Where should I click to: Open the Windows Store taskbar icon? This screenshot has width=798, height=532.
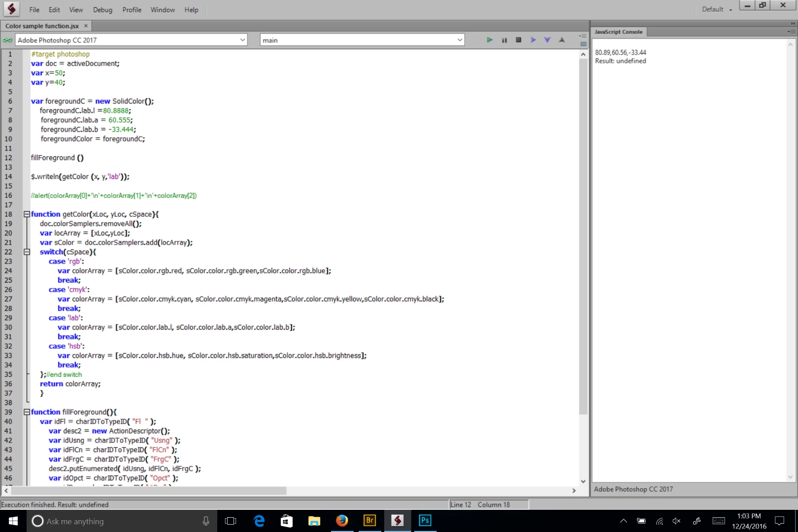[286, 521]
